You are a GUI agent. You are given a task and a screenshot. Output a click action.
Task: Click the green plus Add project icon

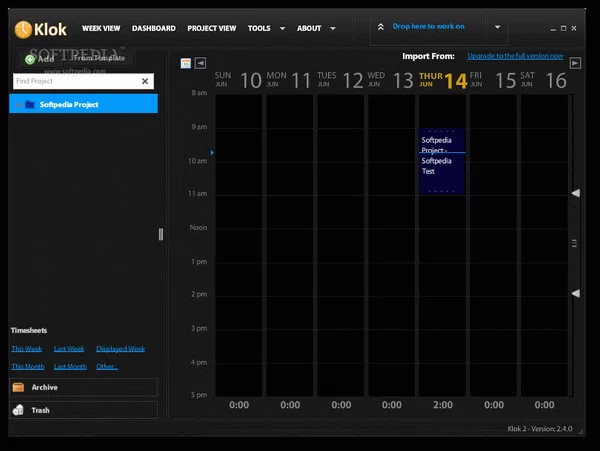[x=30, y=59]
